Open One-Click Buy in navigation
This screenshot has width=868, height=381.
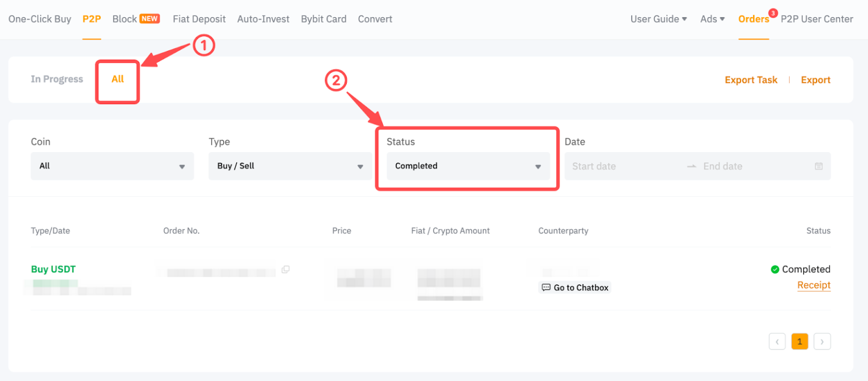[39, 19]
